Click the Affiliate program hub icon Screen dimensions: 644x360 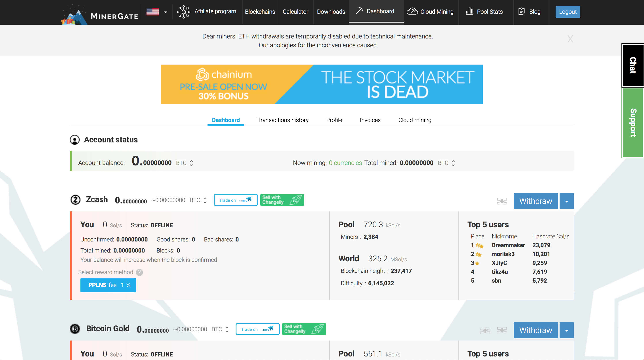point(183,12)
